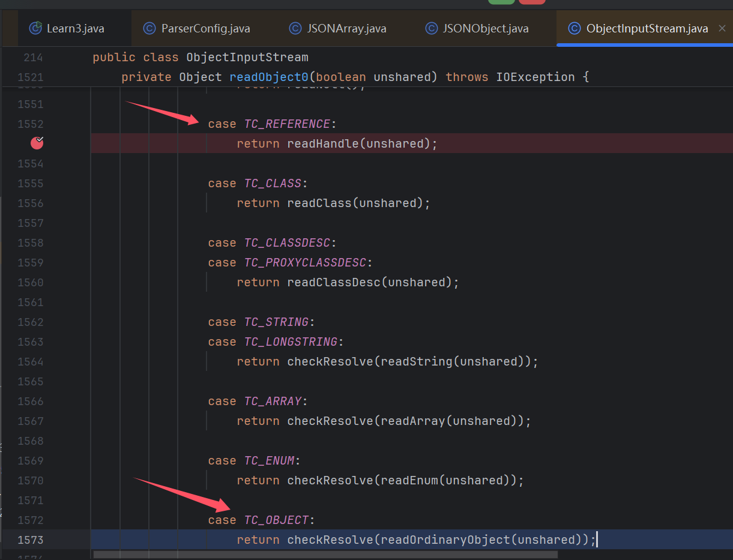This screenshot has height=560, width=733.
Task: Go to the JSONObject.java tab
Action: point(485,28)
